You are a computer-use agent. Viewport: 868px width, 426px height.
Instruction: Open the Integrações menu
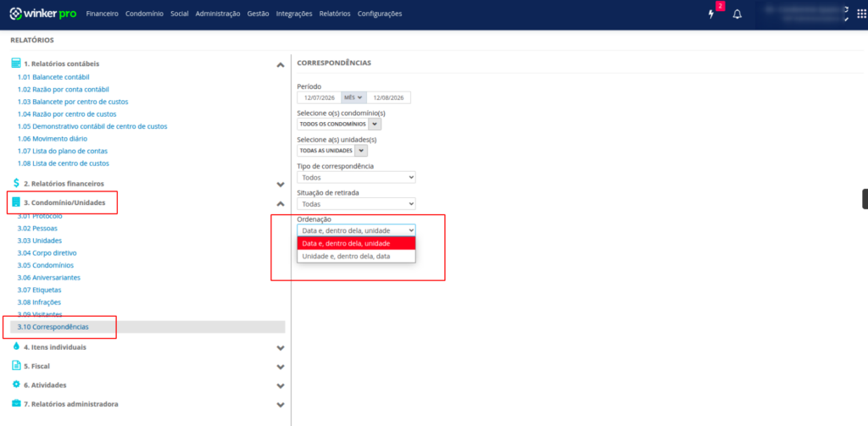point(294,14)
